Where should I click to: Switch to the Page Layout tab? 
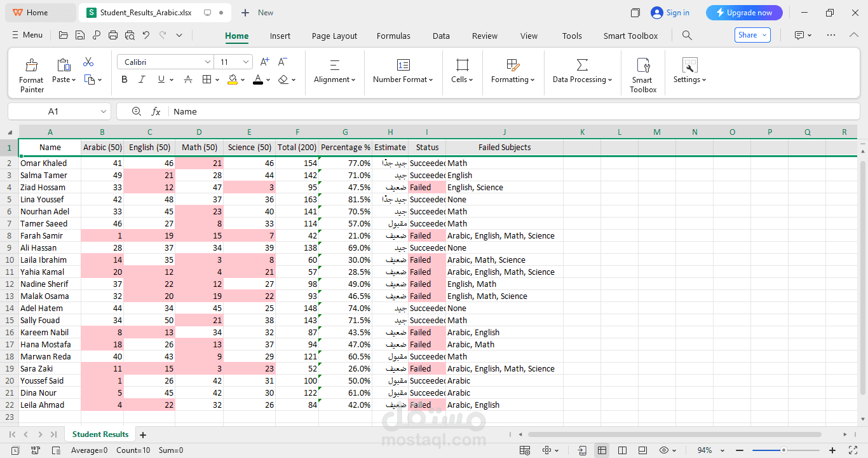(x=334, y=36)
